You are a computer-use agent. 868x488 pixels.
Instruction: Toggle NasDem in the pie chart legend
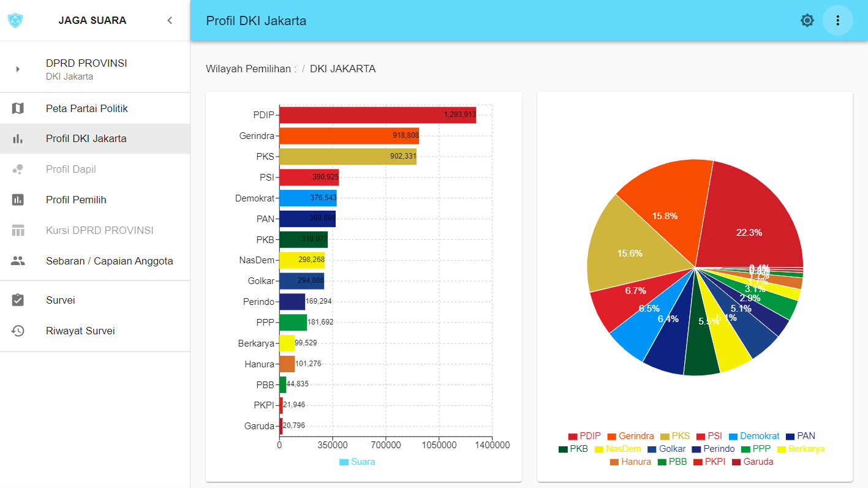pyautogui.click(x=617, y=449)
